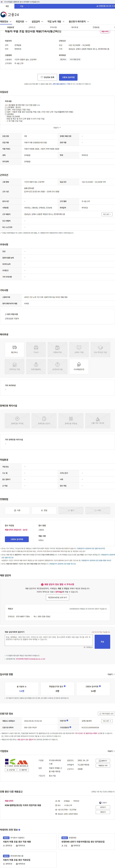Switch to the 개인 tab
This screenshot has width=115, height=868.
click(7, 6)
